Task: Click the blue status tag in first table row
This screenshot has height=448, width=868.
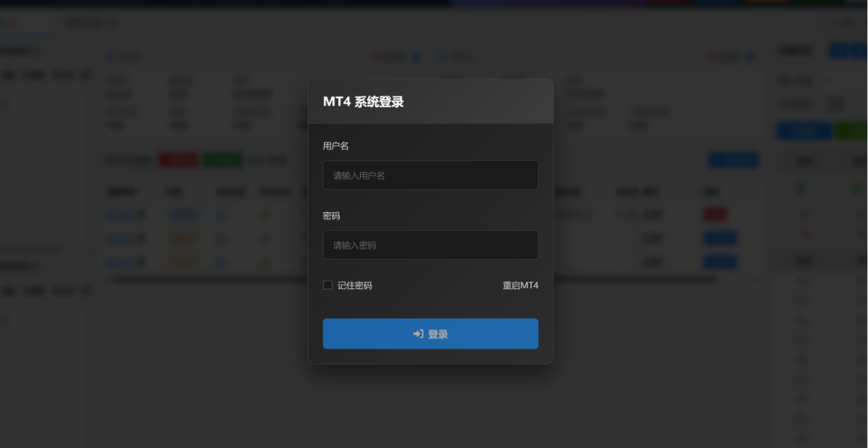Action: 183,216
